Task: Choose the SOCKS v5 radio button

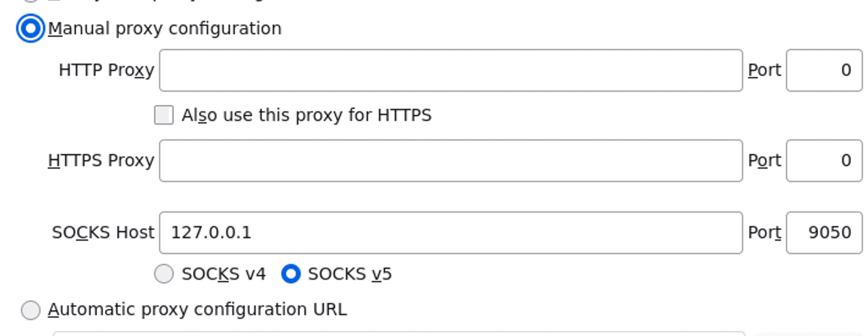Action: pyautogui.click(x=290, y=274)
